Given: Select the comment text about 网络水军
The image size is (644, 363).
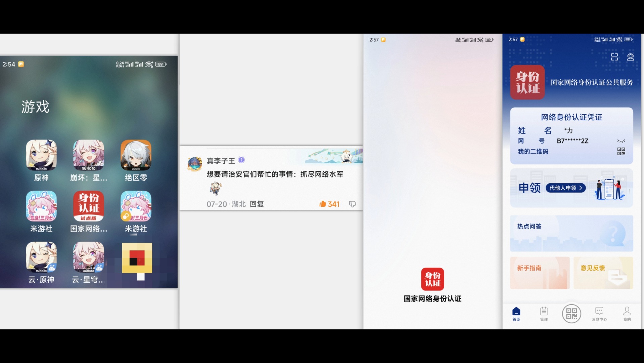Looking at the screenshot, I should tap(275, 174).
